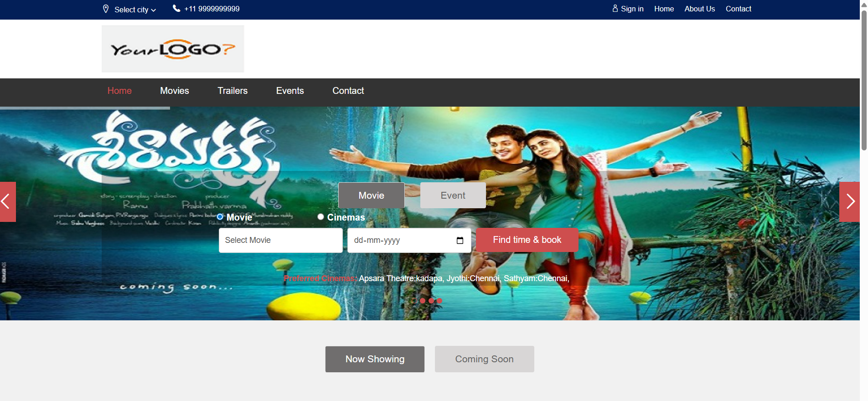The image size is (868, 401).
Task: Show the Now Showing movies tab
Action: point(375,359)
